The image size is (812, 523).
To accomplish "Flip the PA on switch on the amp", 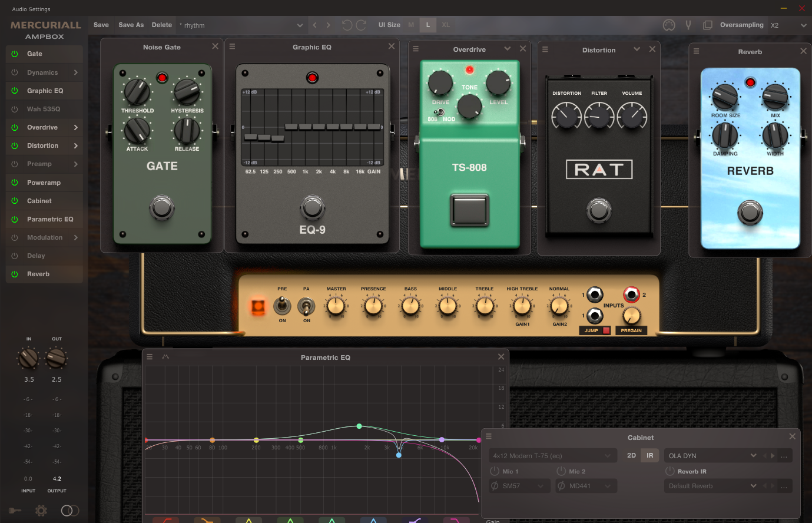I will (306, 306).
